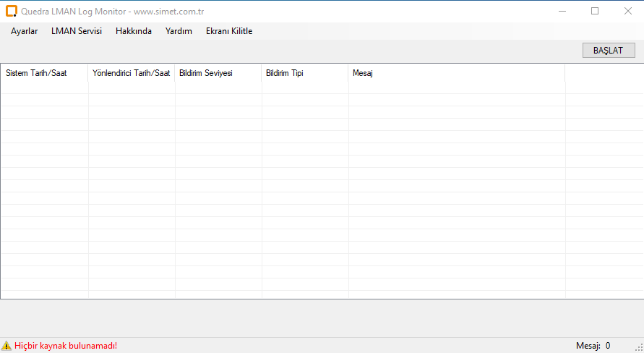Click the resize grip in the bottom corner
The width and height of the screenshot is (644, 353).
pyautogui.click(x=638, y=347)
